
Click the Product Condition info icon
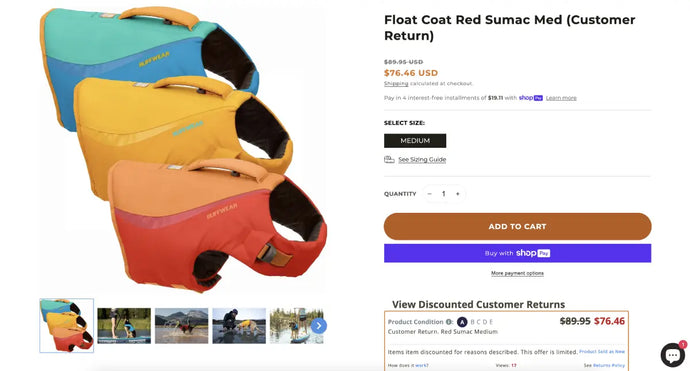pyautogui.click(x=449, y=322)
